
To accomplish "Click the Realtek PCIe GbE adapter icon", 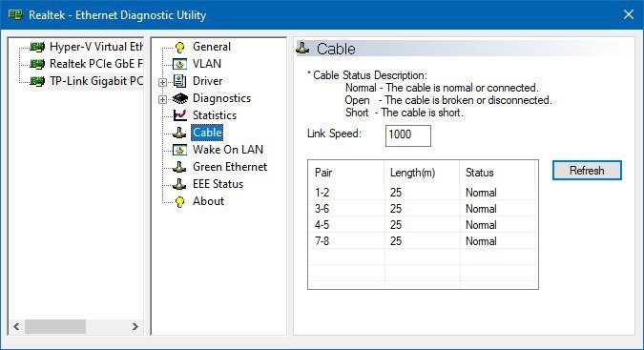I will click(x=37, y=64).
